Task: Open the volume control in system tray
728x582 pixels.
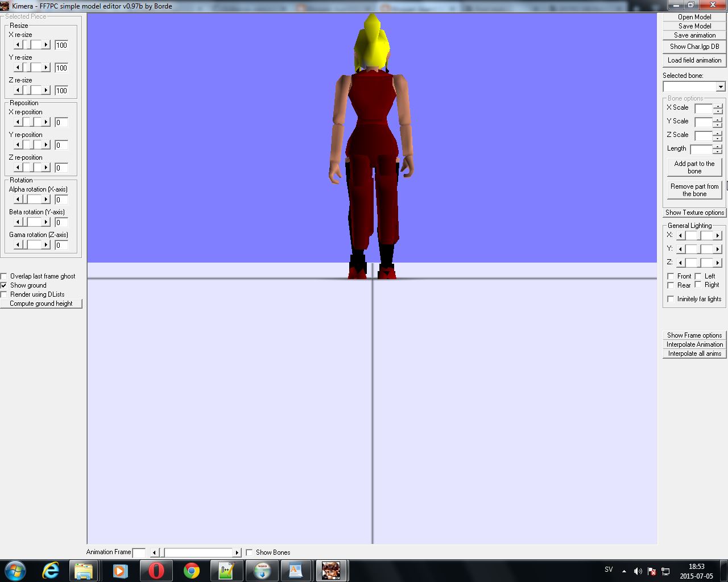Action: tap(638, 571)
